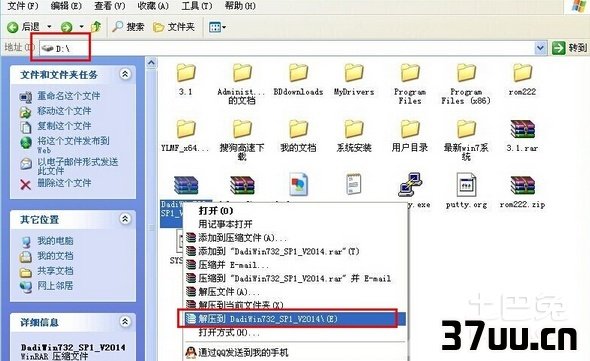Click 将这个文件发布到 Web link
The image size is (590, 361).
pos(73,145)
